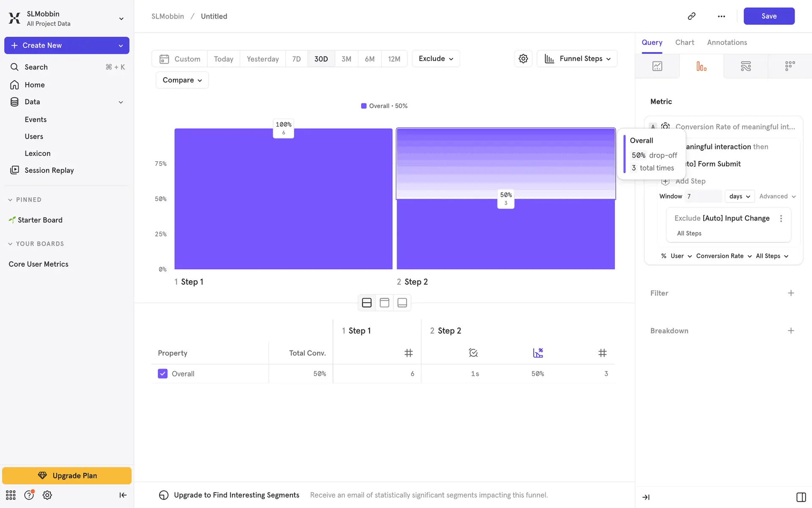Expand the Compare dropdown
The width and height of the screenshot is (812, 508).
click(x=182, y=80)
